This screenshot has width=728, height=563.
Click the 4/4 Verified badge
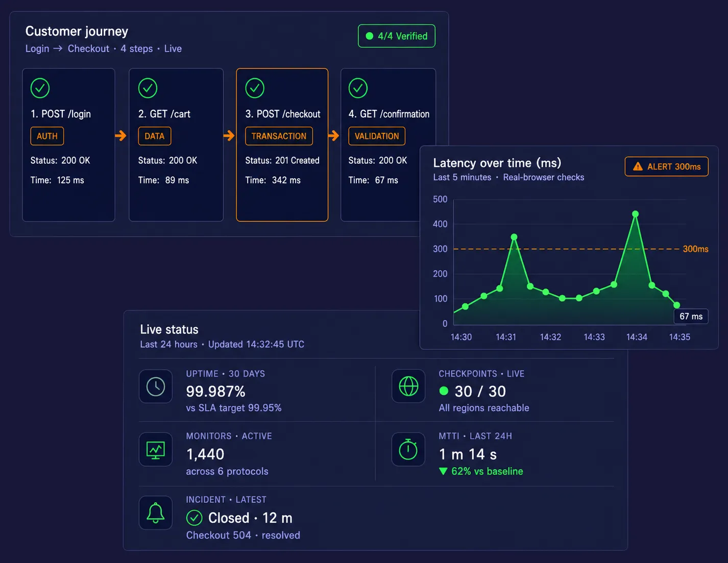click(x=397, y=36)
